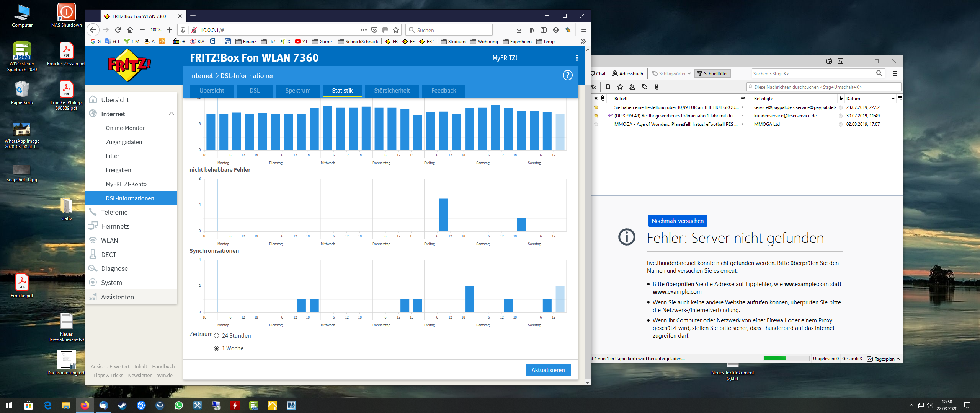
Task: Open Thunderbird Adressbuch icon
Action: pyautogui.click(x=627, y=73)
